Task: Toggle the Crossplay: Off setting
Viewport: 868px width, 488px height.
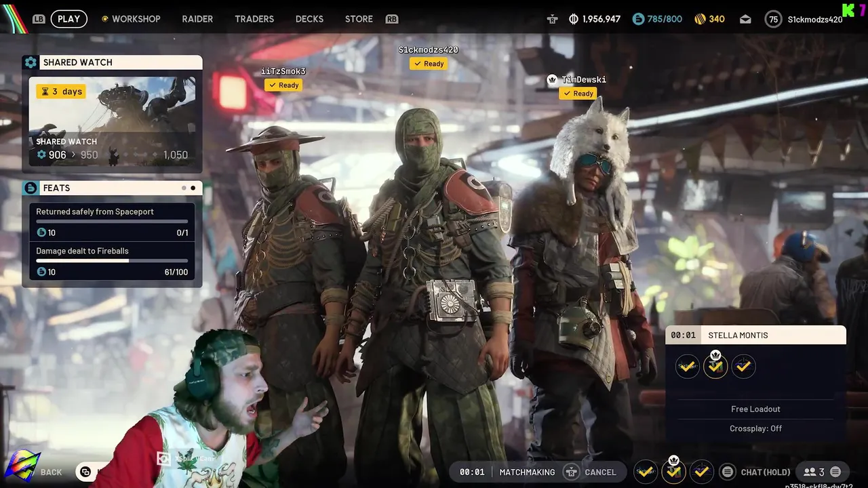Action: [x=755, y=428]
